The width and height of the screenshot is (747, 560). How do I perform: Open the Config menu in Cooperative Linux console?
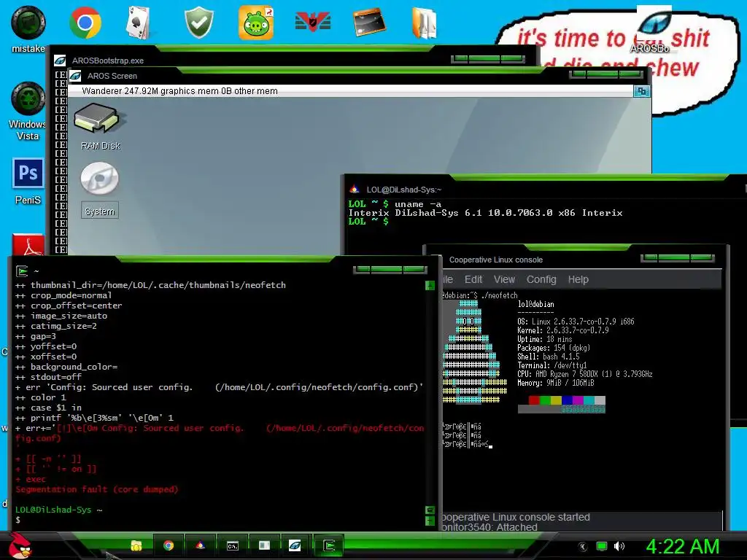pyautogui.click(x=541, y=279)
